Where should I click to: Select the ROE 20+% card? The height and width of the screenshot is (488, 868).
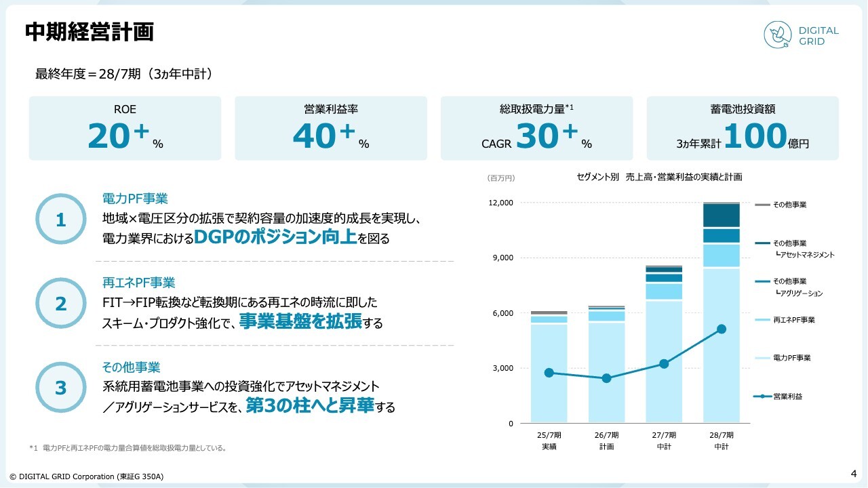point(125,128)
